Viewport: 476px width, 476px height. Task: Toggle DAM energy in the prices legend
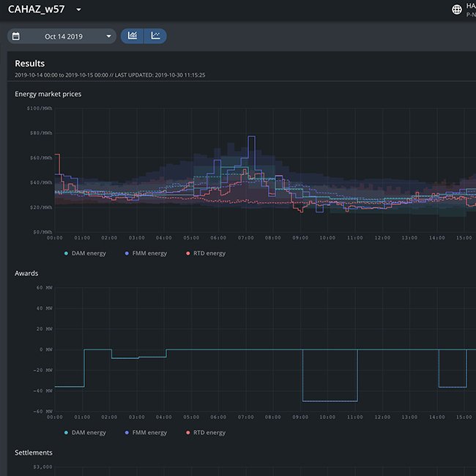(x=85, y=253)
